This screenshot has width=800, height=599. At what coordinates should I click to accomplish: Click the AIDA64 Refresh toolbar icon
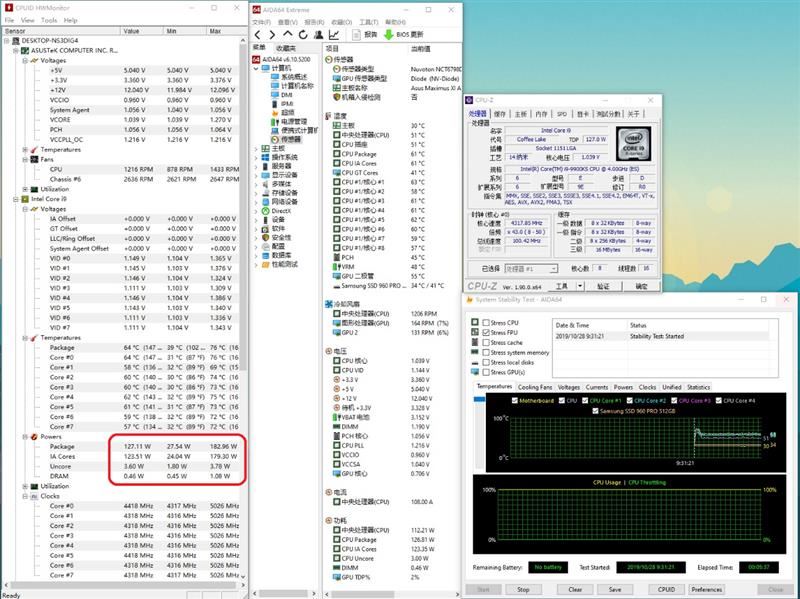pyautogui.click(x=304, y=35)
